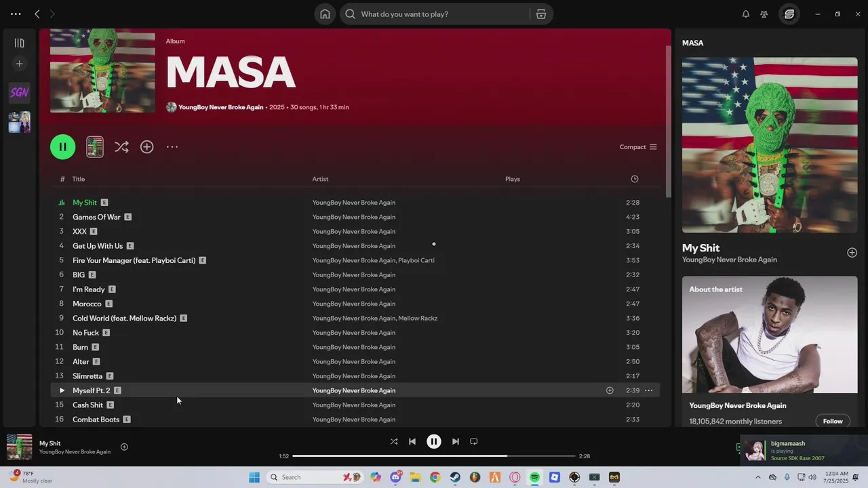Image resolution: width=868 pixels, height=488 pixels.
Task: Select the track Get Up With Us
Action: click(x=98, y=246)
